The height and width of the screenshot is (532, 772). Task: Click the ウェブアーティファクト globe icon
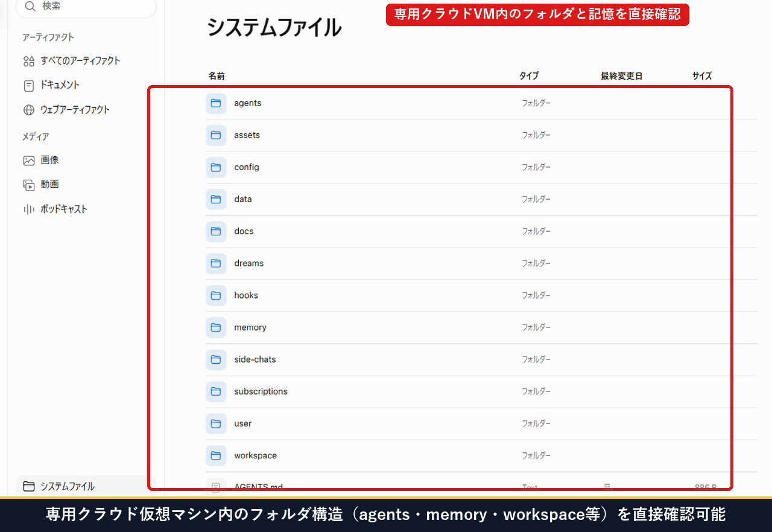click(29, 110)
